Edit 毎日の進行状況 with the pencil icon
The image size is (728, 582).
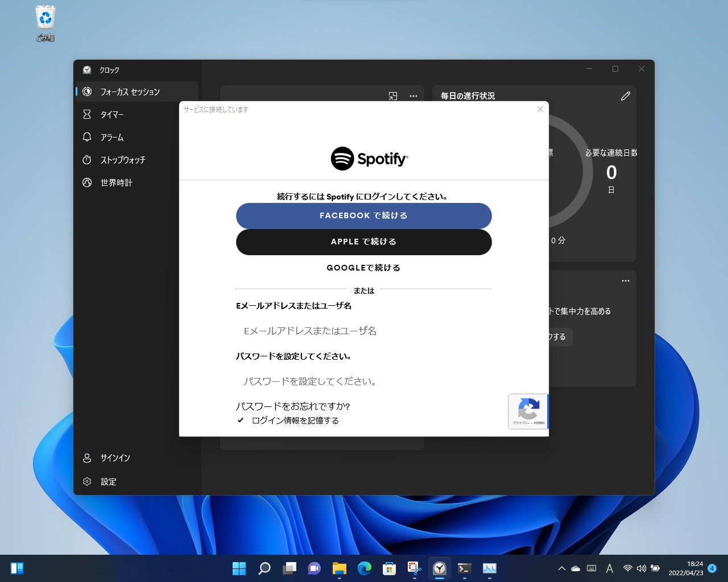tap(626, 96)
